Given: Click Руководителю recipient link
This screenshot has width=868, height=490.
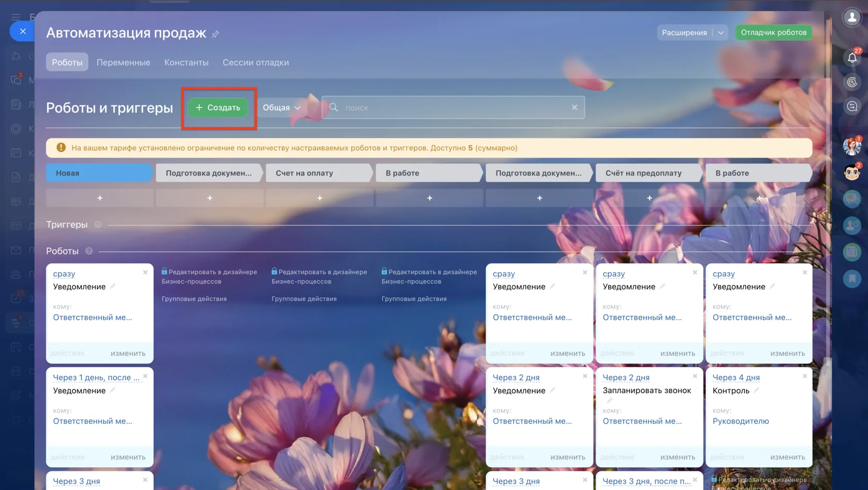Looking at the screenshot, I should click(740, 421).
